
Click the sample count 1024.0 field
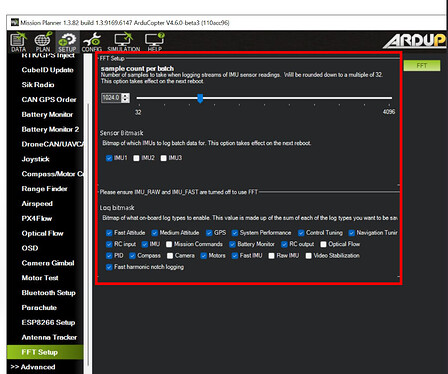(x=112, y=98)
